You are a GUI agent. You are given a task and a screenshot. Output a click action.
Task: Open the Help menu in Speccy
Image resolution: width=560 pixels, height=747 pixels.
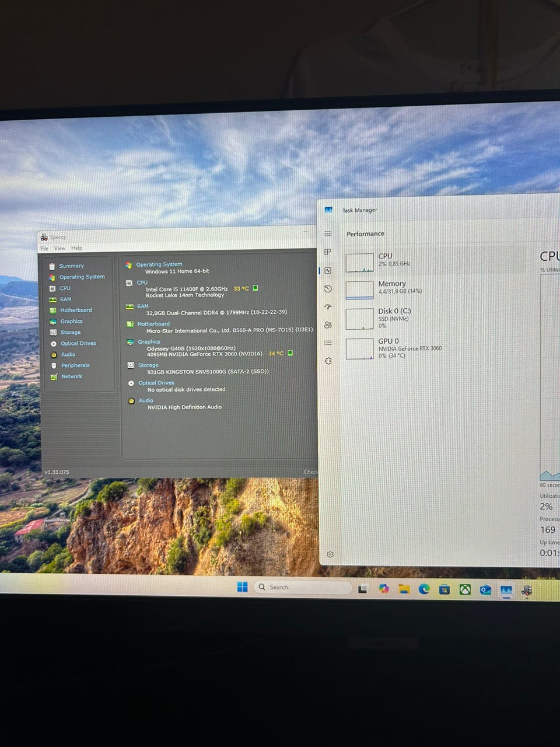tap(76, 248)
